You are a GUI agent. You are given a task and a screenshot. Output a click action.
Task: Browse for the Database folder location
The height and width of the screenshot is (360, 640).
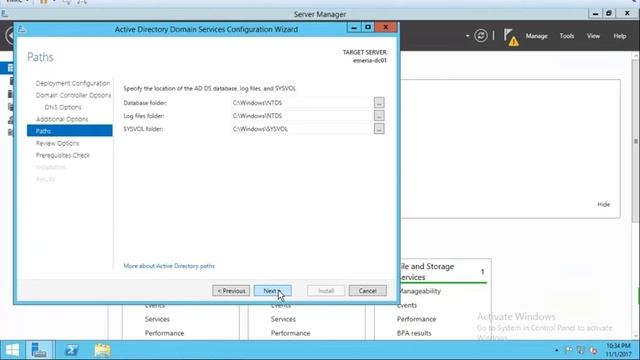pyautogui.click(x=379, y=102)
